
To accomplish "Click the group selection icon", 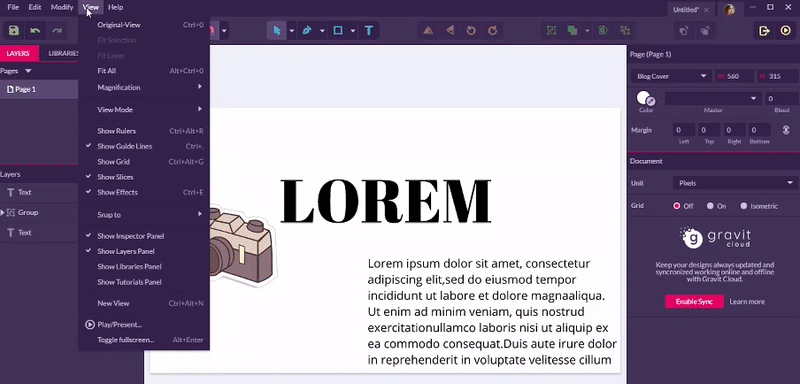I will click(x=552, y=31).
